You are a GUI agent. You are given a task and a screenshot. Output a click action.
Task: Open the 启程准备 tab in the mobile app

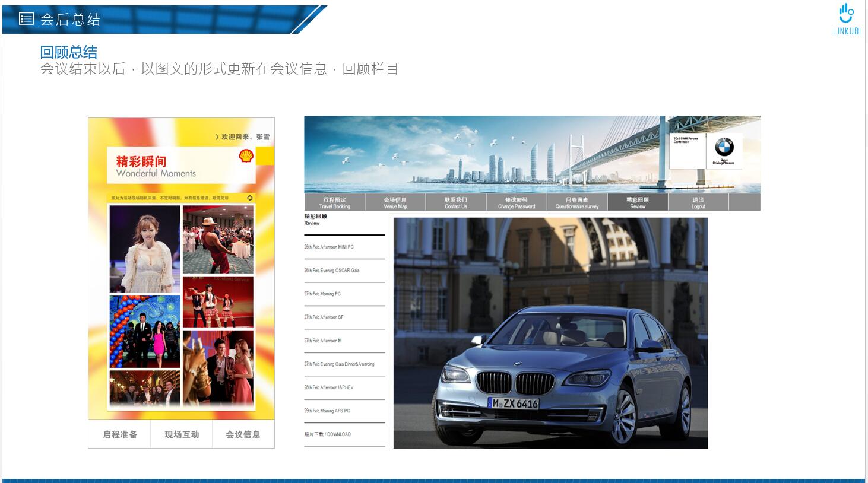pos(120,434)
